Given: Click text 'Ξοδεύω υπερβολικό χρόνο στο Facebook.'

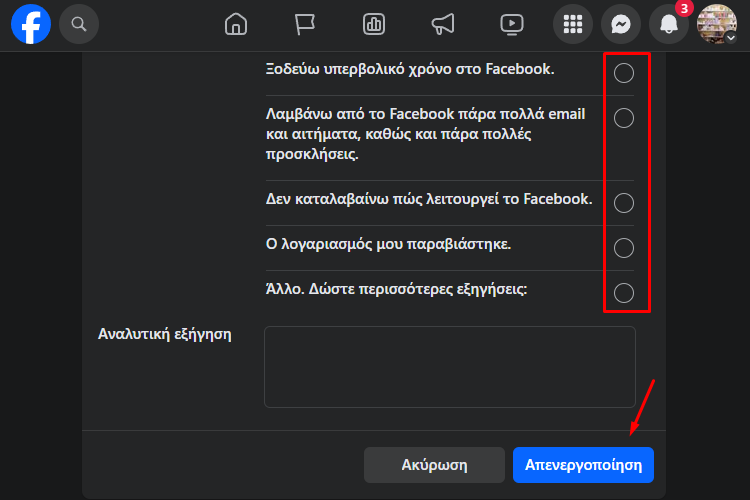Looking at the screenshot, I should tap(410, 69).
